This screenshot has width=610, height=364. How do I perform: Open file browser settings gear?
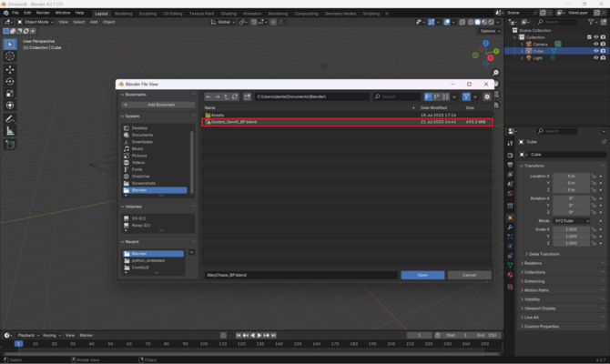(487, 96)
